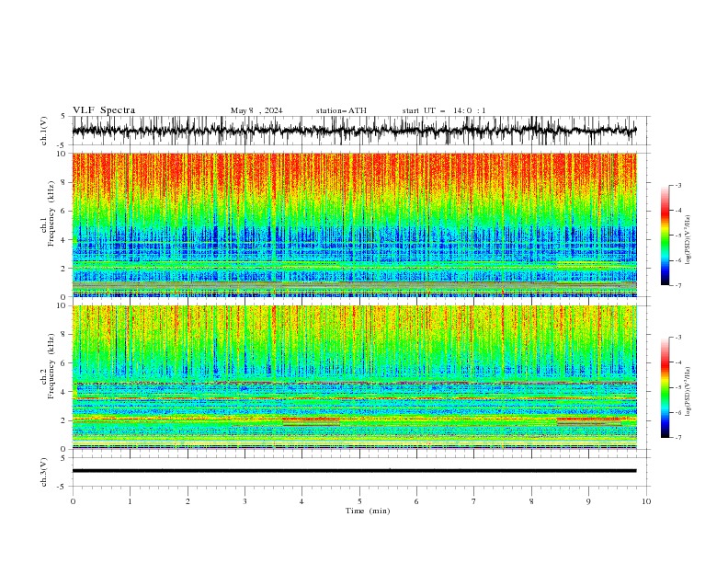Click time axis tick label "9"
This screenshot has width=728, height=563.
pyautogui.click(x=588, y=501)
